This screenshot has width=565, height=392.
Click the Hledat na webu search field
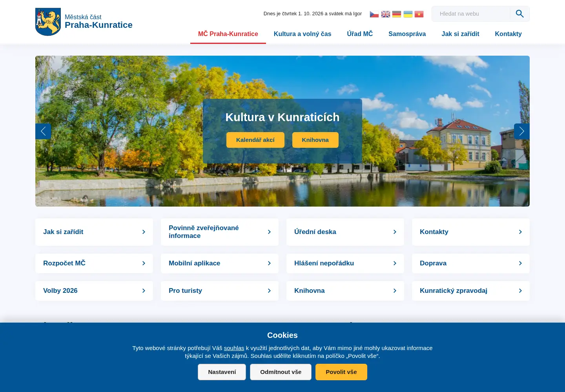tap(471, 14)
